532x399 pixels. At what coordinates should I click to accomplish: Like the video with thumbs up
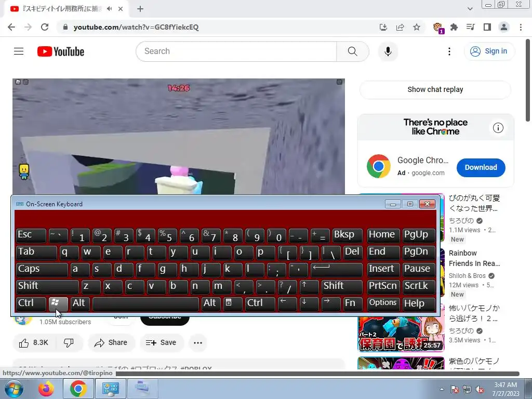[34, 343]
